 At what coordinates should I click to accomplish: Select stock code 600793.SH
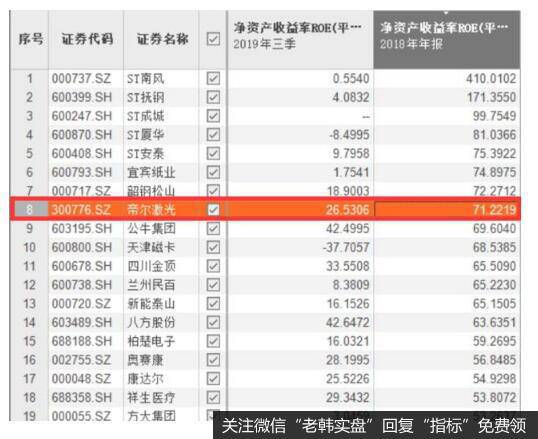(82, 172)
